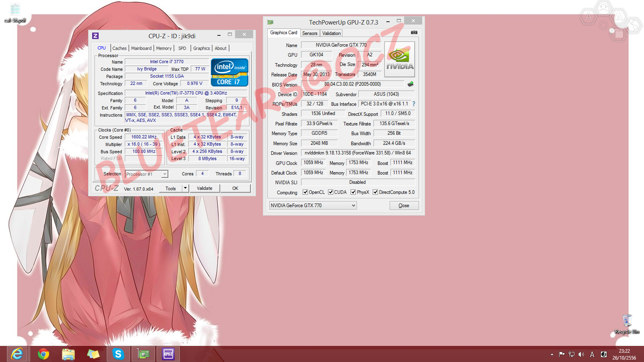Image resolution: width=644 pixels, height=362 pixels.
Task: Click the "Socket 1155 LGA" package value
Action: [x=167, y=76]
